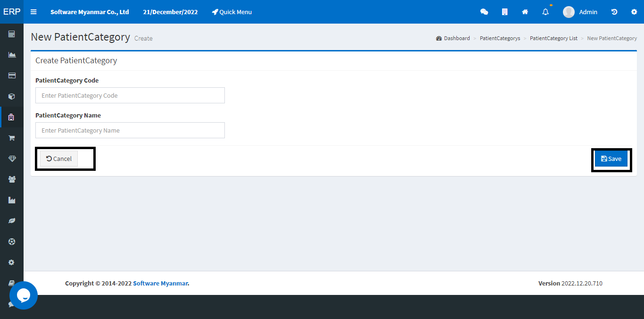Go to the home icon in header
Screen dimensions: 644x319
pyautogui.click(x=525, y=12)
